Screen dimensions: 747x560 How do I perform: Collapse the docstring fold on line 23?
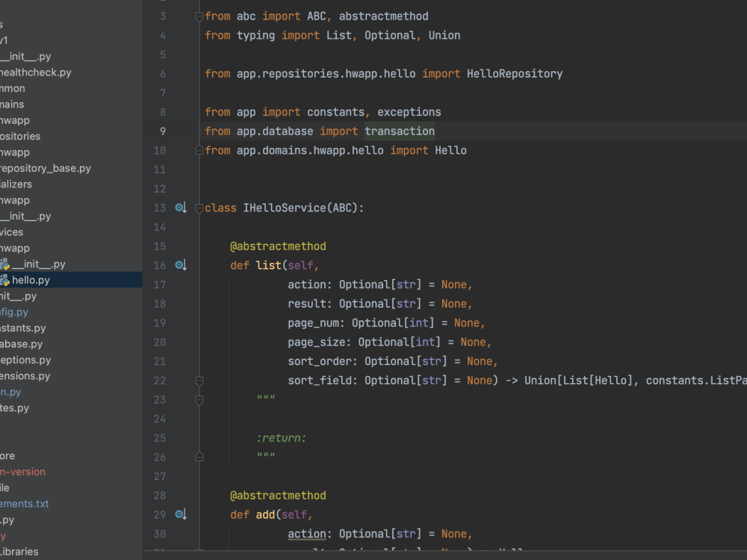click(x=199, y=400)
